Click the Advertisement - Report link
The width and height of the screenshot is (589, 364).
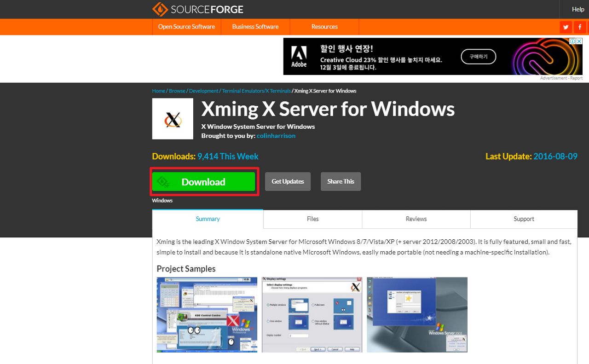[561, 78]
